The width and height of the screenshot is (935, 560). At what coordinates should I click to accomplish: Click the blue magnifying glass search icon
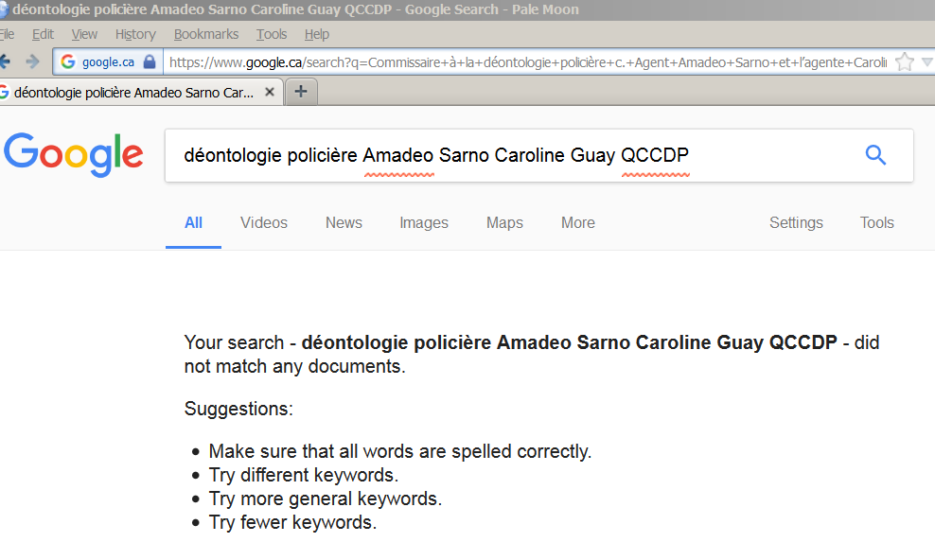click(x=875, y=155)
